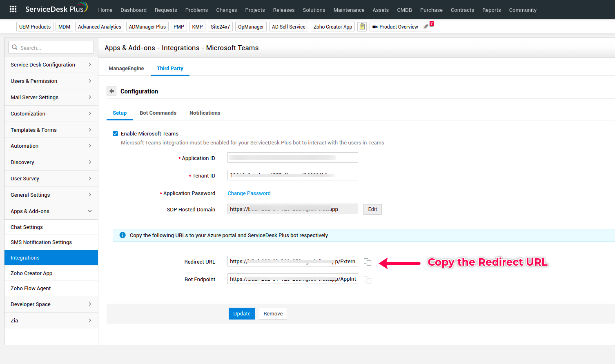Open the Problems module
Viewport: 615px width, 364px height.
click(x=196, y=10)
